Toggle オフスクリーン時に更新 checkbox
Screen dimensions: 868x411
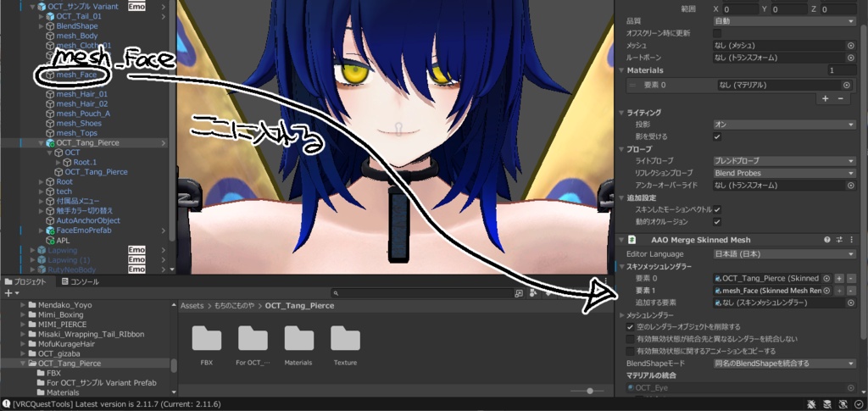[717, 33]
